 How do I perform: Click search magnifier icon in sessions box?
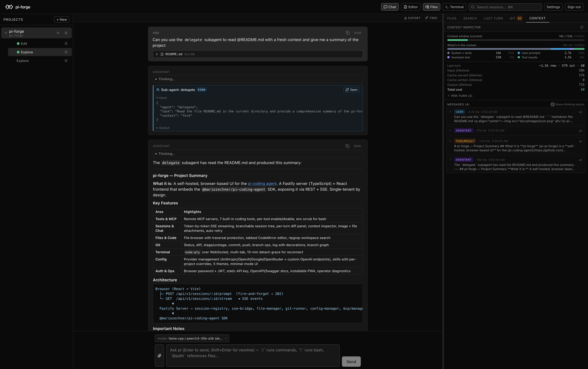coord(473,7)
